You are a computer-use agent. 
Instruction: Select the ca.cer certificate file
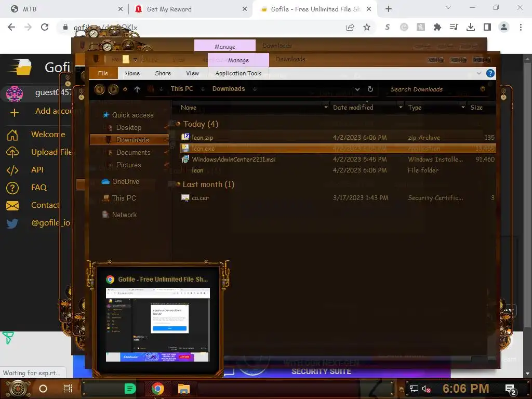(338, 198)
